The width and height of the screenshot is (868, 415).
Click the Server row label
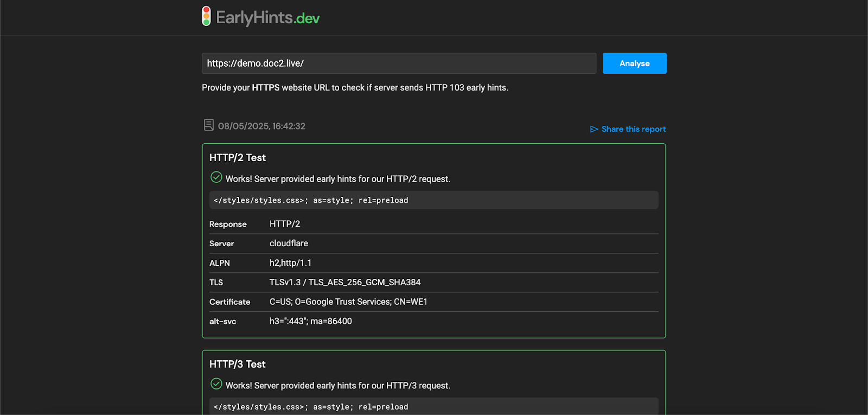tap(222, 244)
